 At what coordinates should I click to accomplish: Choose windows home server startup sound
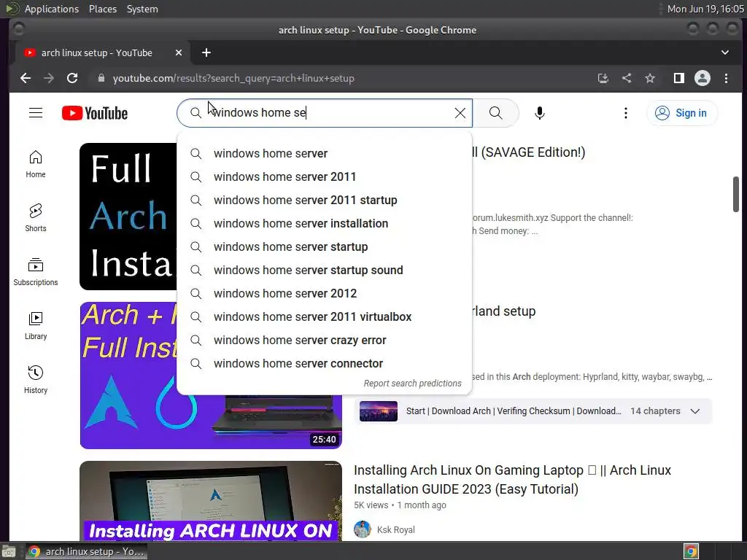coord(324,270)
